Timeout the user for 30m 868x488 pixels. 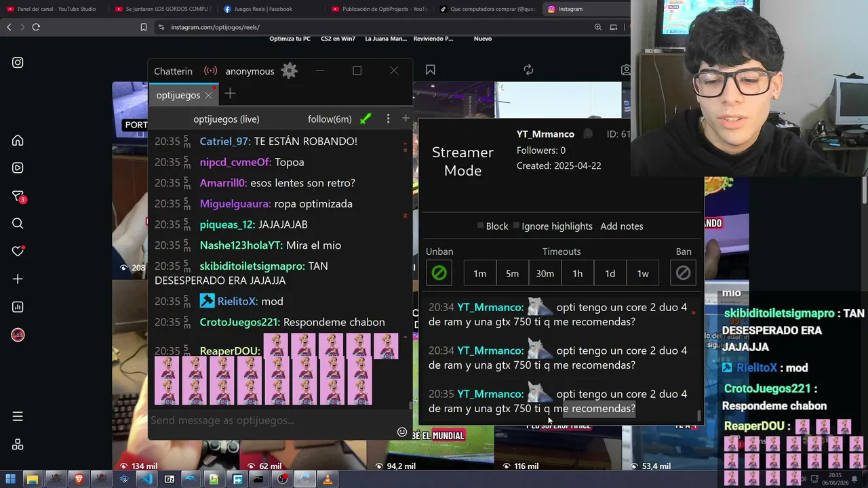[x=545, y=273]
